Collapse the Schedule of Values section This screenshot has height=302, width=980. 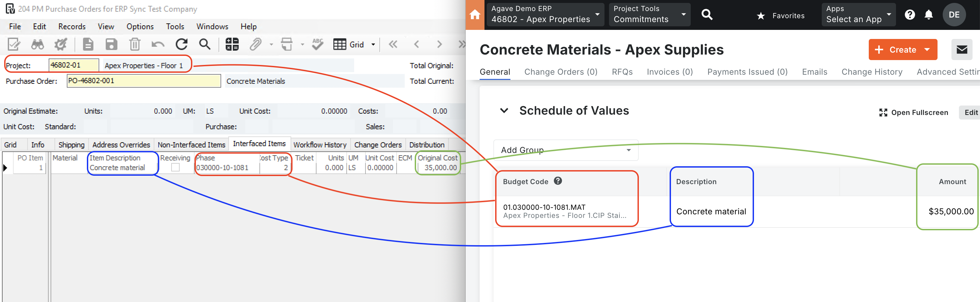point(504,111)
